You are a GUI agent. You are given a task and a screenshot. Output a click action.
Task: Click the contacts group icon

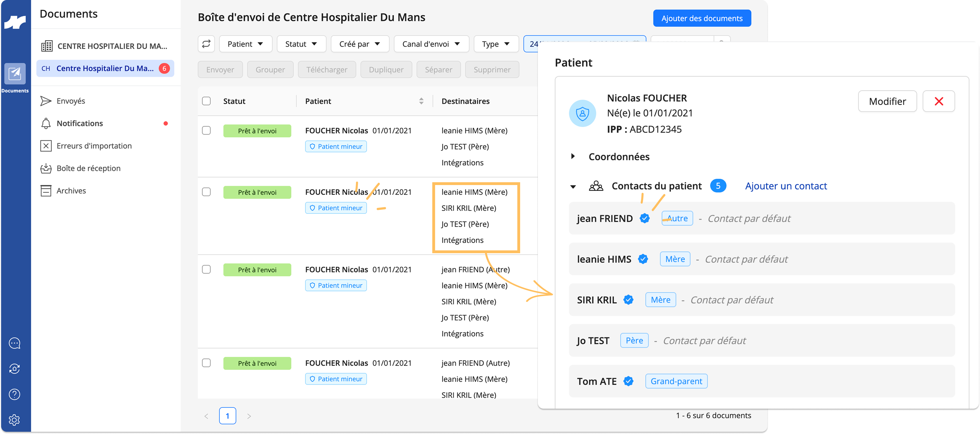pyautogui.click(x=596, y=186)
